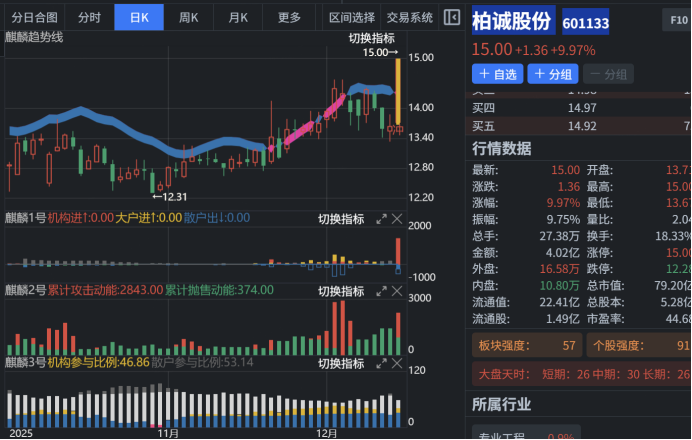The image size is (692, 440).
Task: Open 切换指标 selector for 麒麟1号
Action: 341,219
